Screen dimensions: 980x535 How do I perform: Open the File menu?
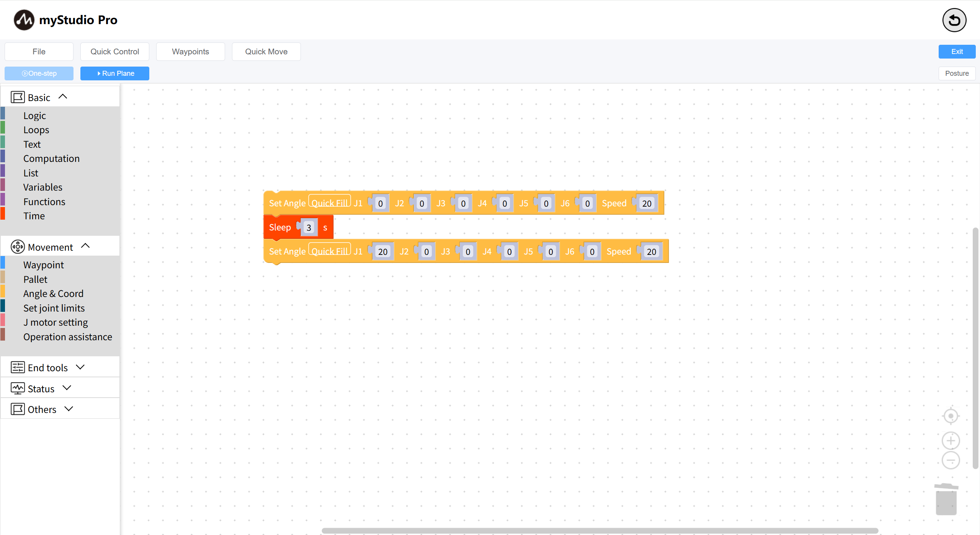point(39,52)
